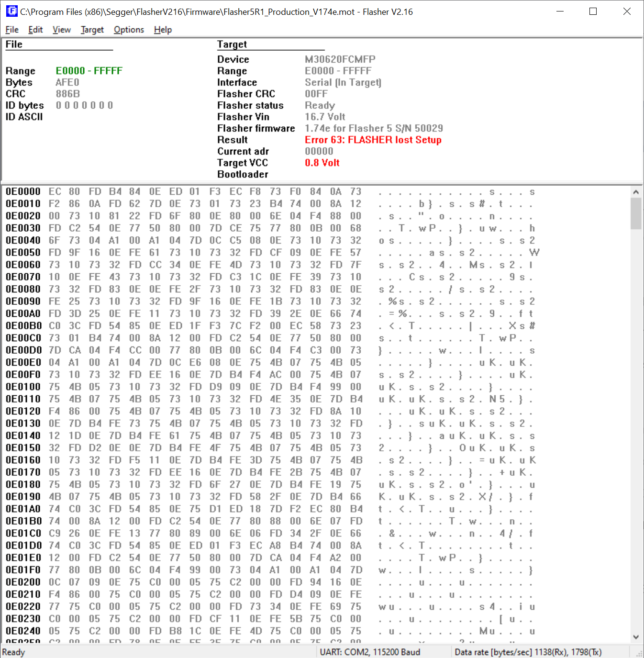
Task: Open the File menu
Action: pos(12,30)
